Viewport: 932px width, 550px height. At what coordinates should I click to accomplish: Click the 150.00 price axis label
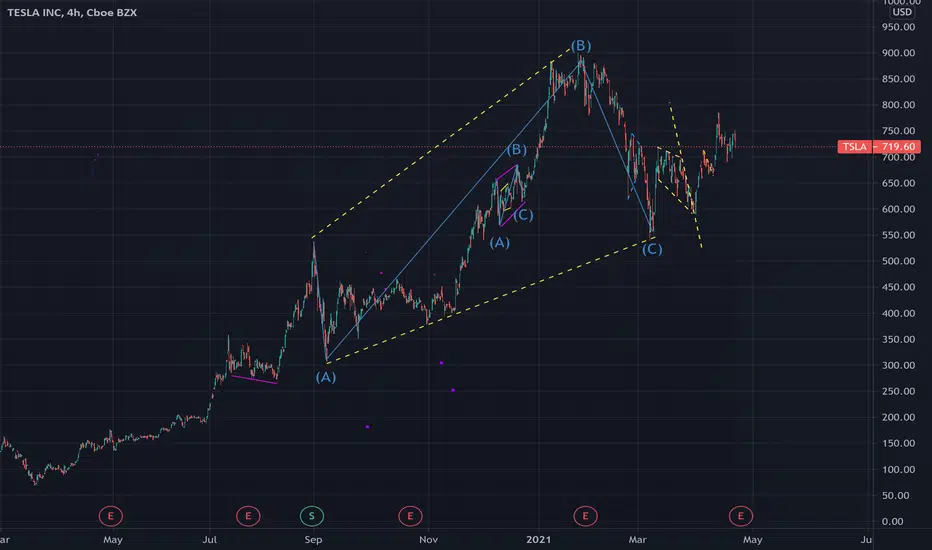pyautogui.click(x=898, y=444)
